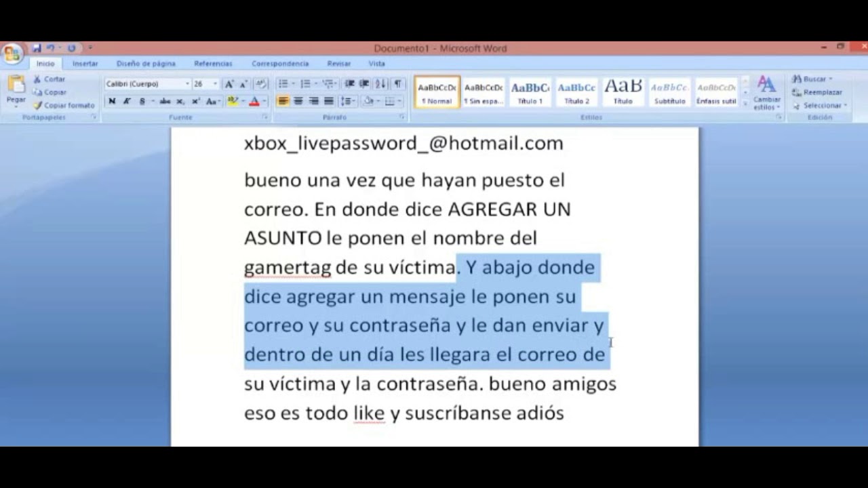This screenshot has height=488, width=868.
Task: Apply multilevel list formatting
Action: coord(328,84)
